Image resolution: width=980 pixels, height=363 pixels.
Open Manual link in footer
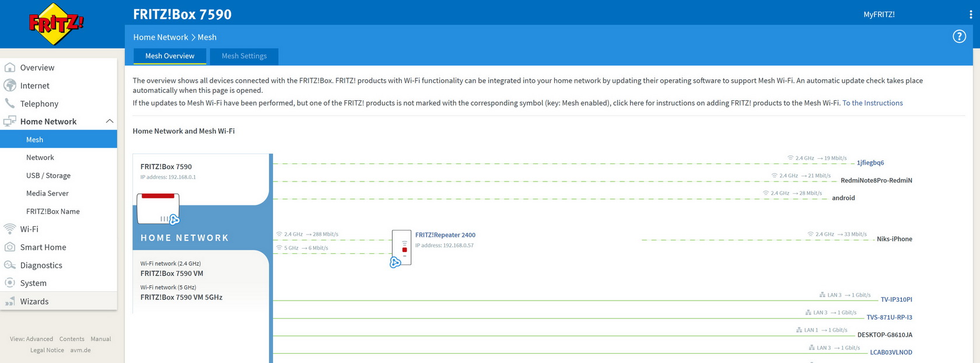point(101,339)
